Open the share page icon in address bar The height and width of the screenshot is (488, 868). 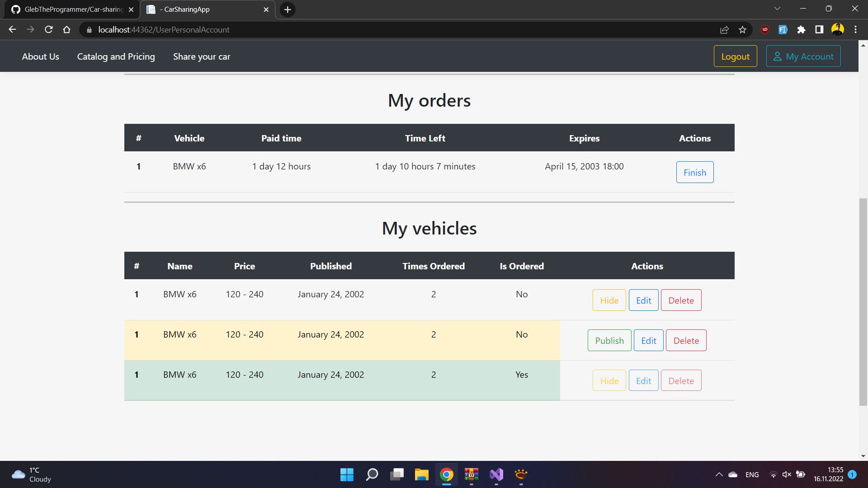pos(724,30)
